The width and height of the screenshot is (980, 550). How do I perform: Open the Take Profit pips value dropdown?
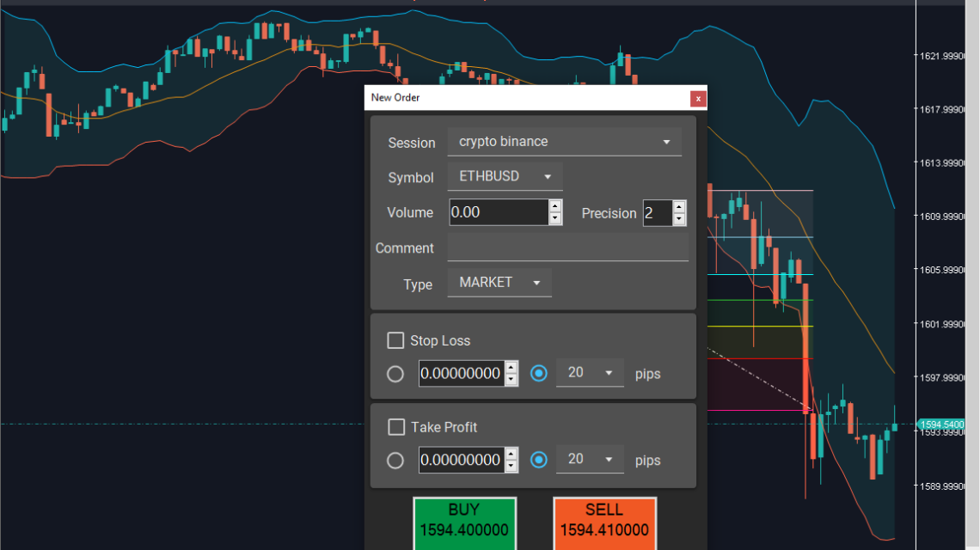(590, 460)
